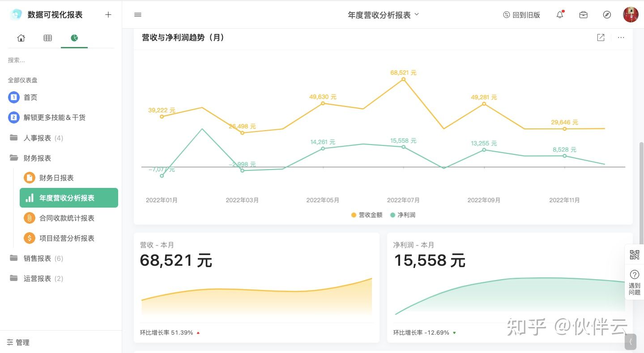644x353 pixels.
Task: Click the briefcase icon in top bar
Action: [x=584, y=15]
